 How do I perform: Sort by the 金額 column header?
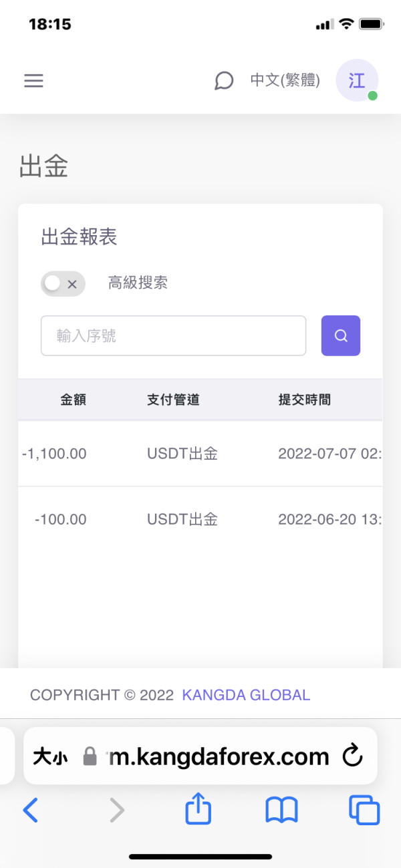74,400
